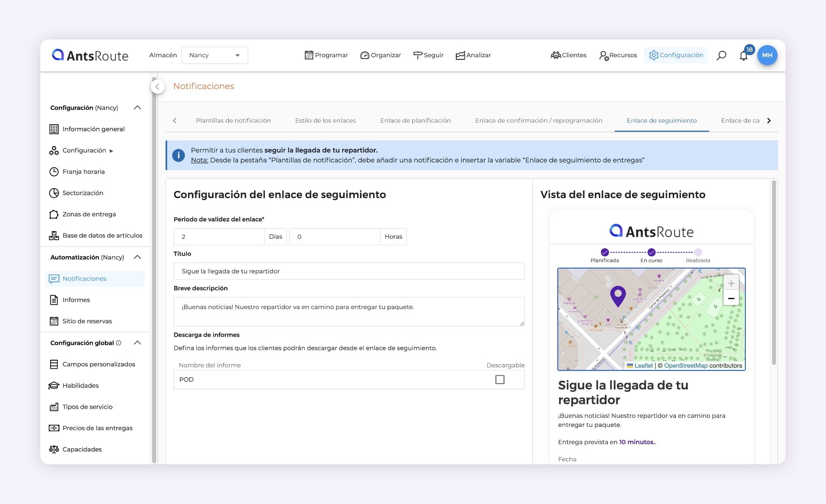Collapse the Configuración (Nancy) section

pos(137,107)
